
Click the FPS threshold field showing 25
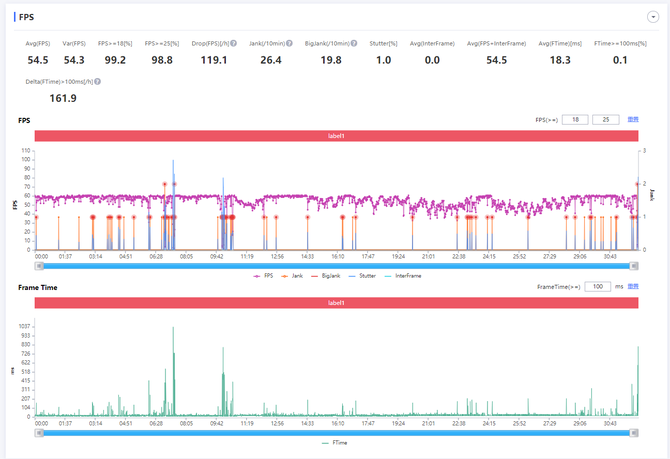click(606, 120)
